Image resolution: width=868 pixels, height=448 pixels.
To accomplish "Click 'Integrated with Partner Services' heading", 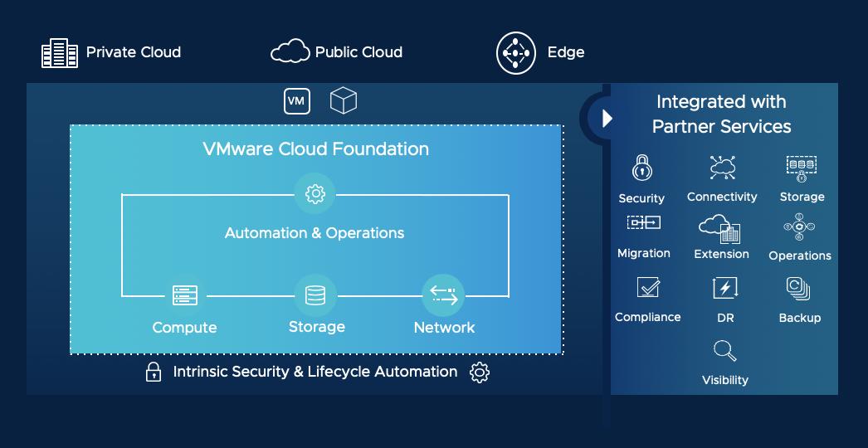I will (x=721, y=114).
